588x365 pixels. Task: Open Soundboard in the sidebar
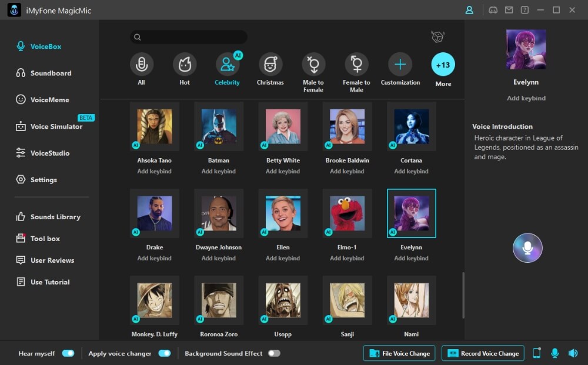[44, 73]
